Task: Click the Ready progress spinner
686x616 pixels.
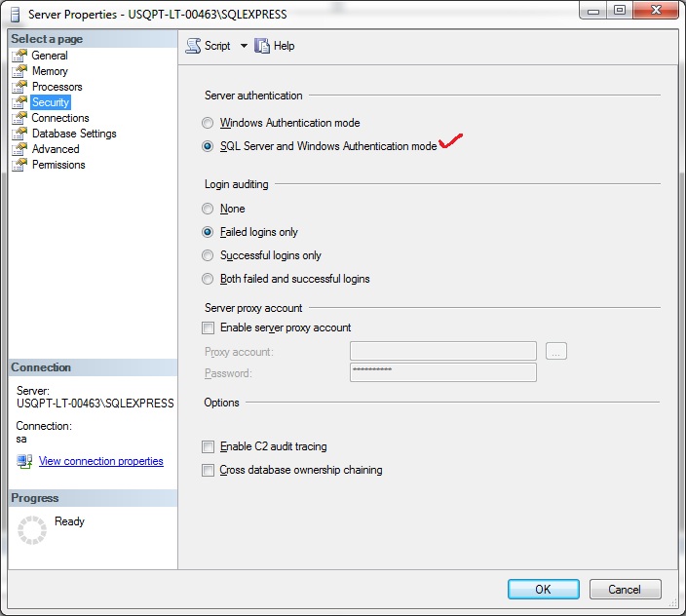Action: click(32, 530)
